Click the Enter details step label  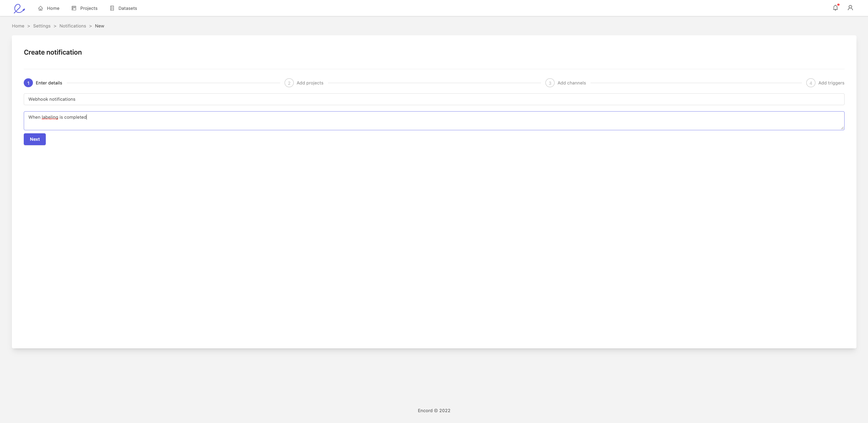tap(49, 83)
